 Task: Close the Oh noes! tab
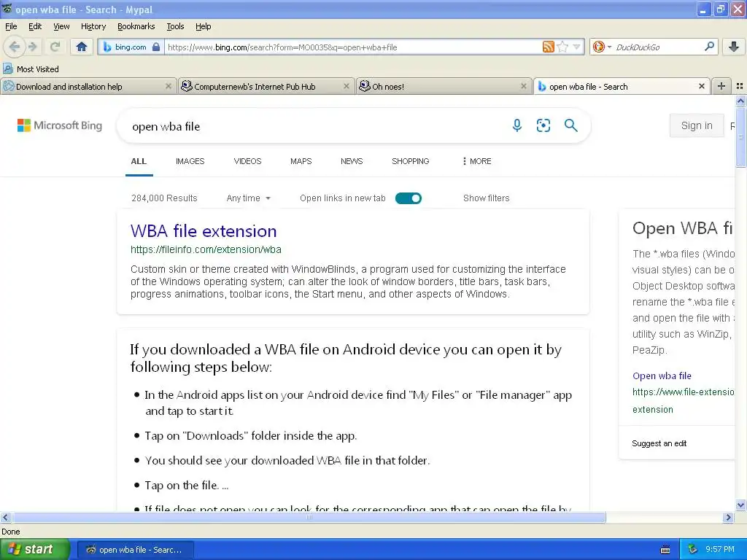pyautogui.click(x=524, y=86)
